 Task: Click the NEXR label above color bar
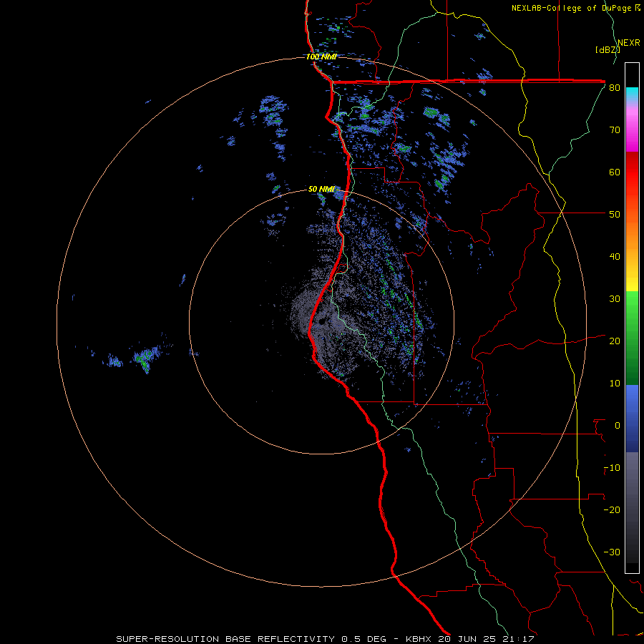(629, 43)
